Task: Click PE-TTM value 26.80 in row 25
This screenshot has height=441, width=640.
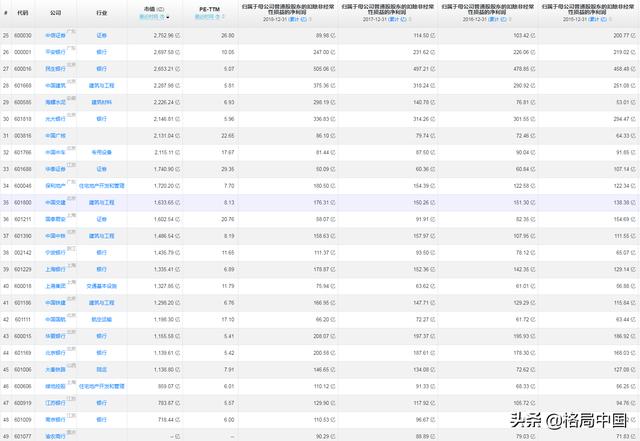Action: tap(228, 36)
